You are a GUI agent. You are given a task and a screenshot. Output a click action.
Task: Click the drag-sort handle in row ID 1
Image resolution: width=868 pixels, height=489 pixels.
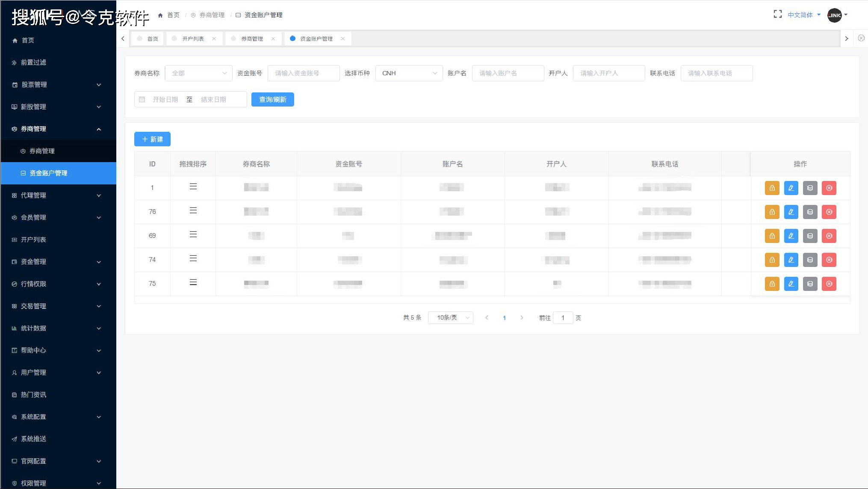193,187
